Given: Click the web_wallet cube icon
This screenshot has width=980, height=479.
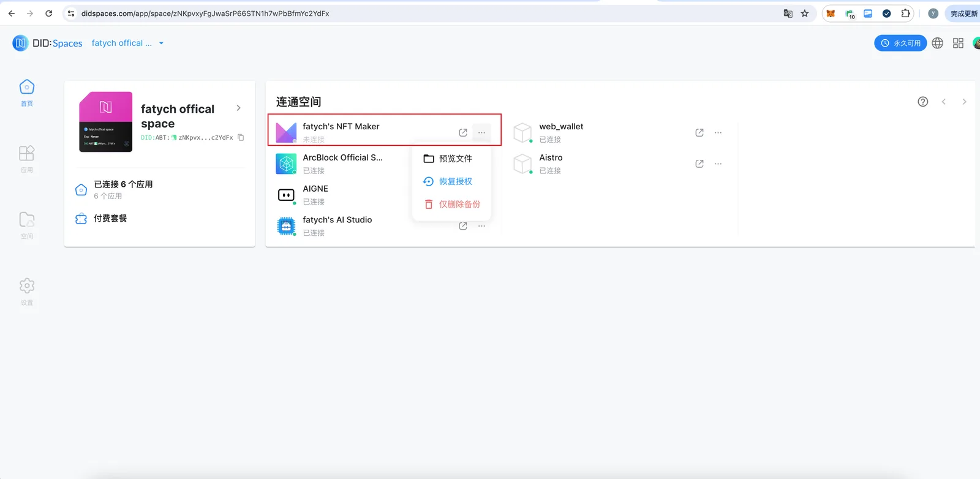Looking at the screenshot, I should pos(522,132).
